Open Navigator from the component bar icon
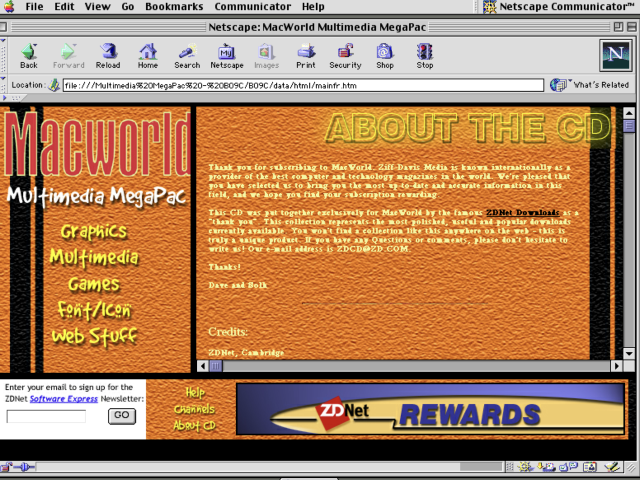 tap(526, 467)
